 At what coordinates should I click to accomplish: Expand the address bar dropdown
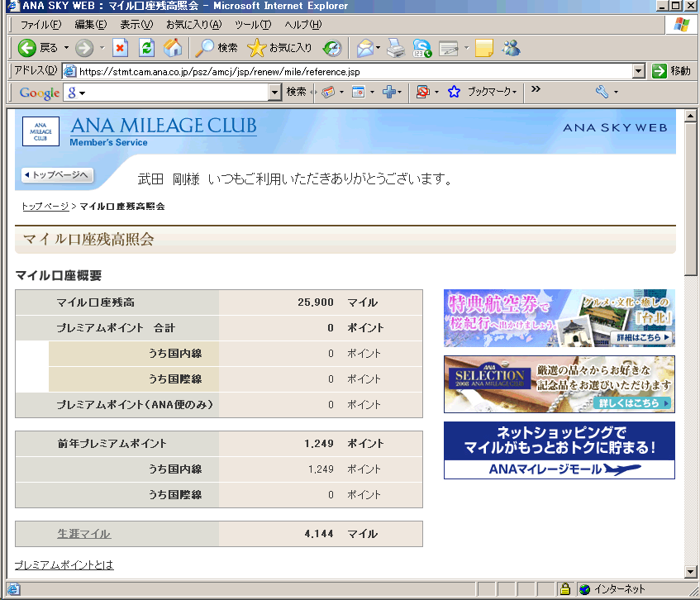(x=639, y=71)
